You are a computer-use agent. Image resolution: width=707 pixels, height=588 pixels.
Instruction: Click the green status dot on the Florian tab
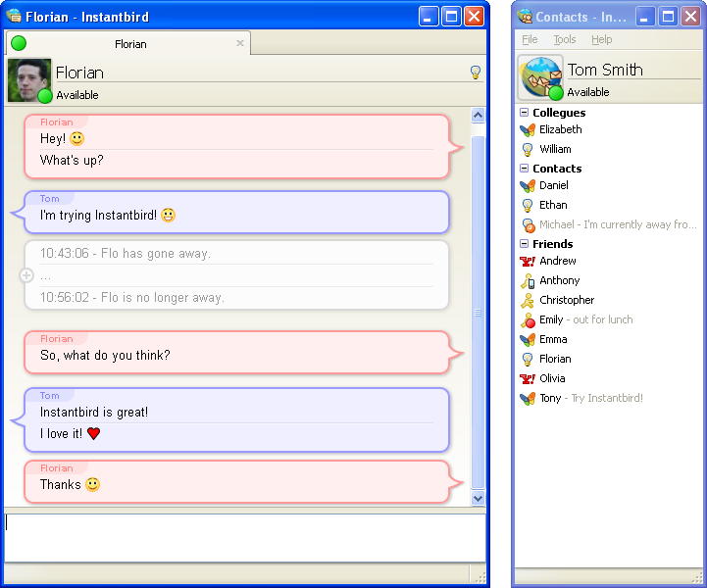click(x=19, y=43)
